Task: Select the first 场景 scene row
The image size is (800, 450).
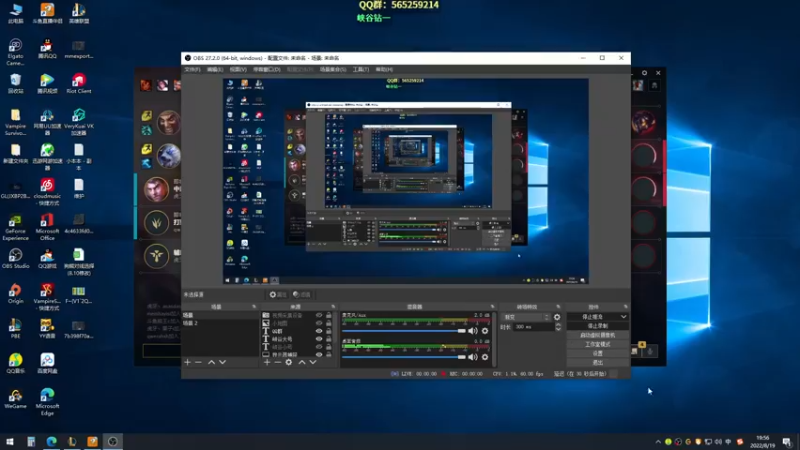Action: (x=220, y=315)
